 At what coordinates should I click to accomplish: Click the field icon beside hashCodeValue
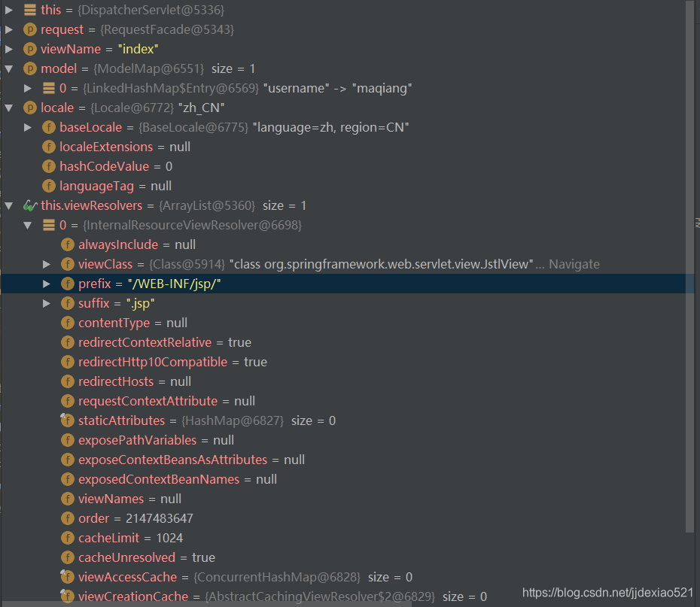click(x=49, y=166)
